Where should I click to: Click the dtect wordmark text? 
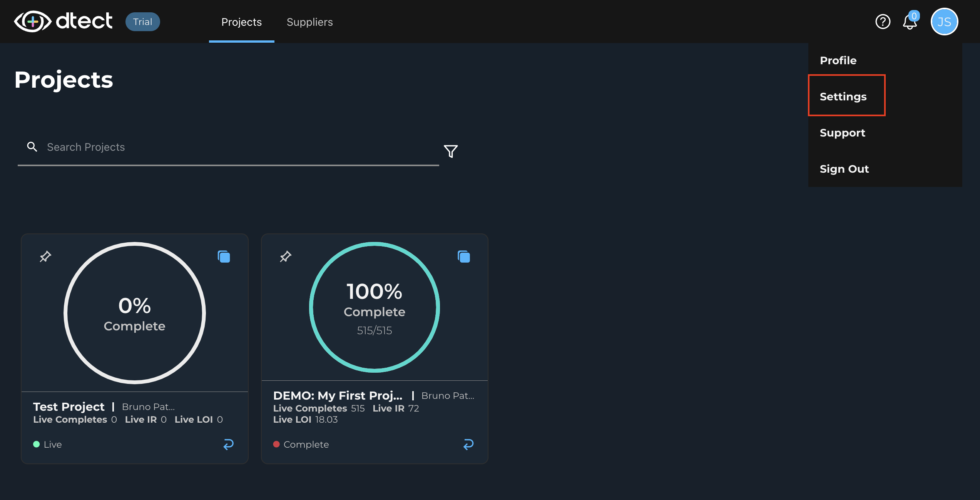[84, 21]
